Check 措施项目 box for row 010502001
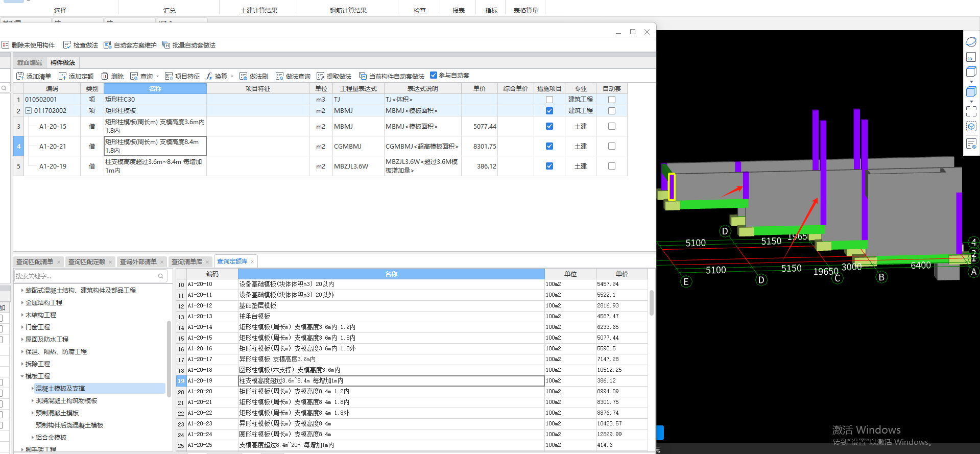 point(549,100)
